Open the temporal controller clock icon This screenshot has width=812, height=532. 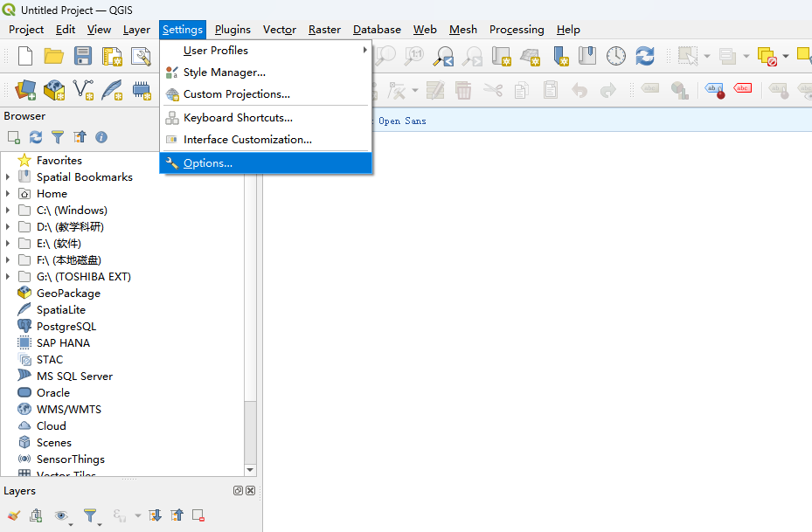(x=616, y=56)
